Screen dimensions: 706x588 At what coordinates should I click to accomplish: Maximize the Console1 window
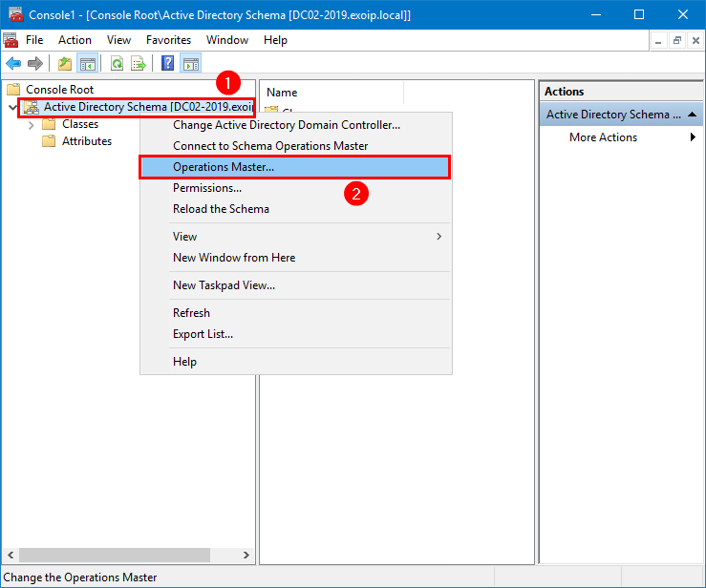pos(639,14)
